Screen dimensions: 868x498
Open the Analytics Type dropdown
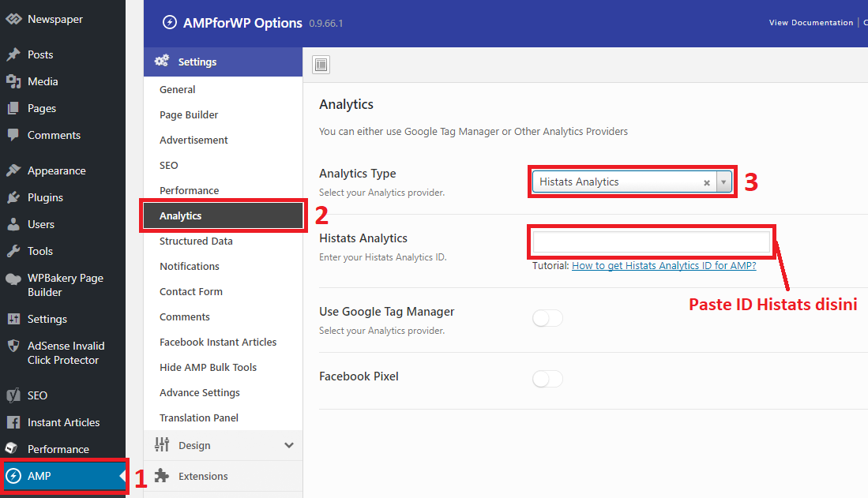pos(723,182)
